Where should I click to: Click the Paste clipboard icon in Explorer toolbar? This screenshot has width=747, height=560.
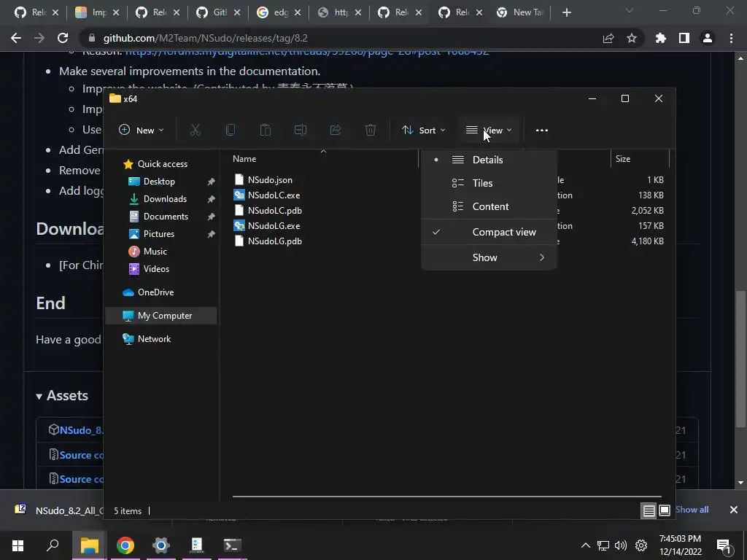[266, 130]
